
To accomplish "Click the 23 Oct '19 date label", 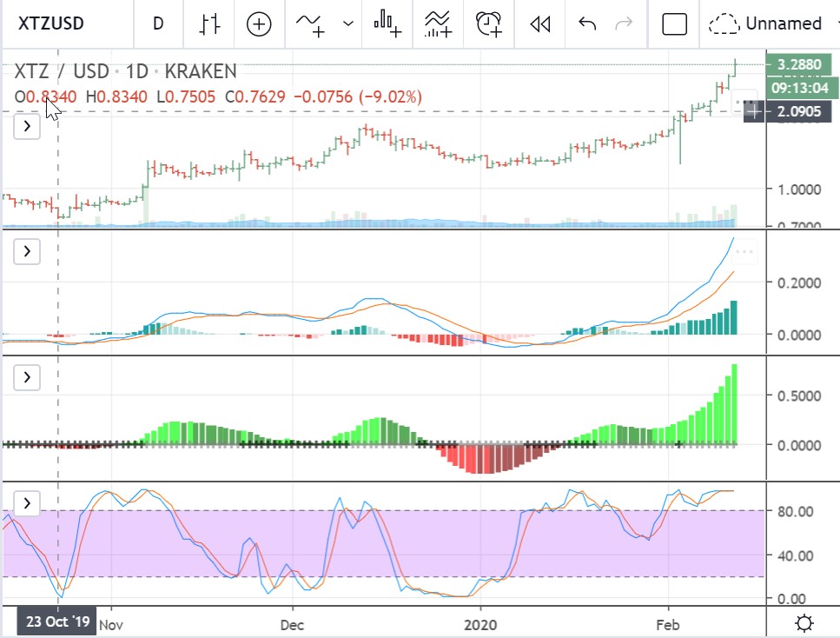I will [57, 621].
